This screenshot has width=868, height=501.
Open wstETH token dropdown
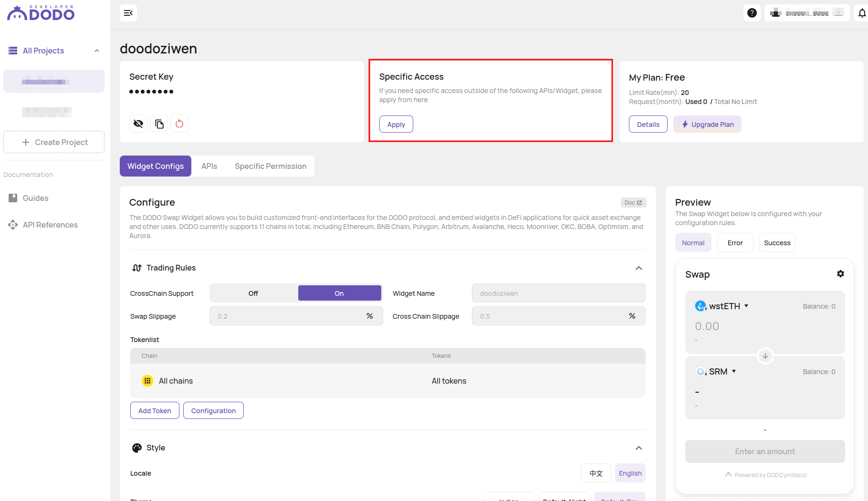(x=746, y=306)
